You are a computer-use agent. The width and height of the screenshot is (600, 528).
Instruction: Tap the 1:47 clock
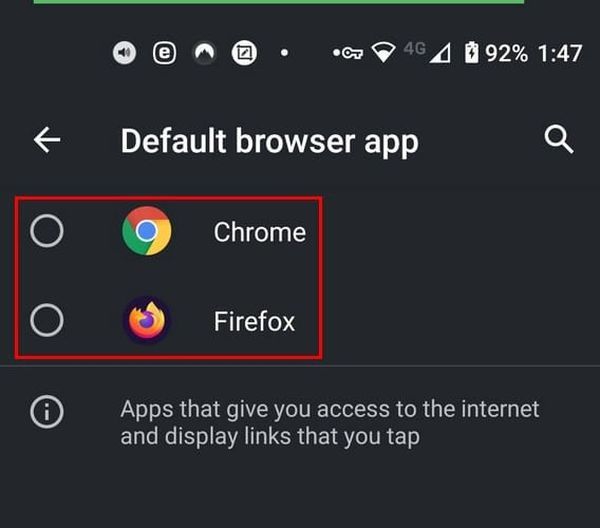click(x=560, y=53)
